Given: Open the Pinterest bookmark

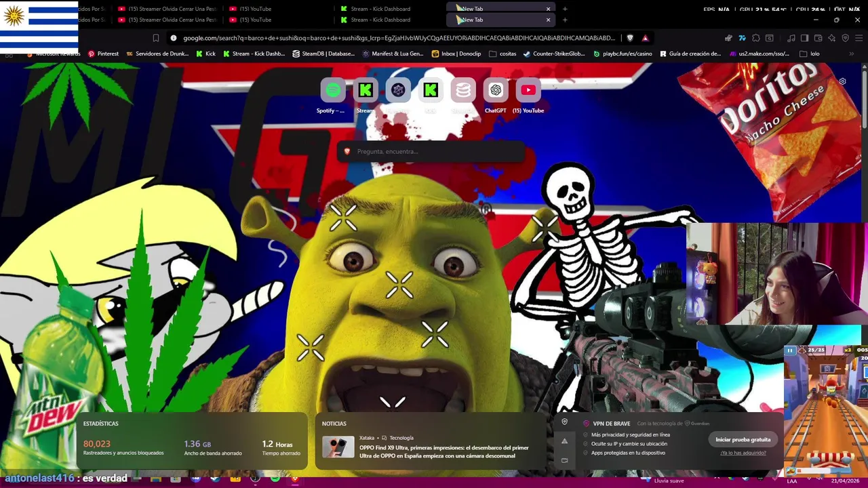Looking at the screenshot, I should pos(103,54).
